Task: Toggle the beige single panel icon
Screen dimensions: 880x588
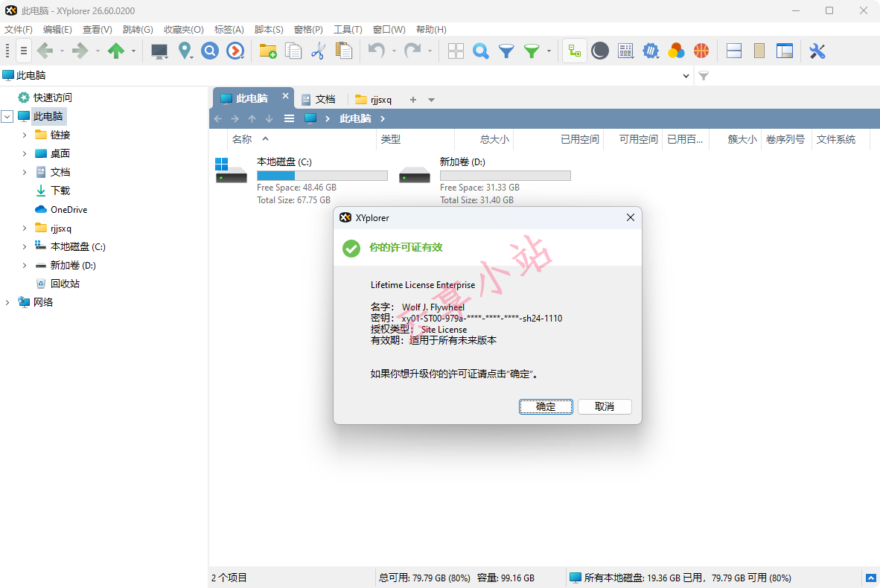Action: (759, 51)
